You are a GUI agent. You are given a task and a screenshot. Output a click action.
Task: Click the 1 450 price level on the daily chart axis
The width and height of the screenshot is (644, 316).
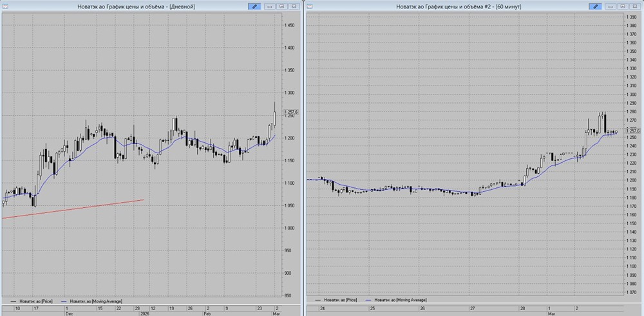pyautogui.click(x=289, y=26)
